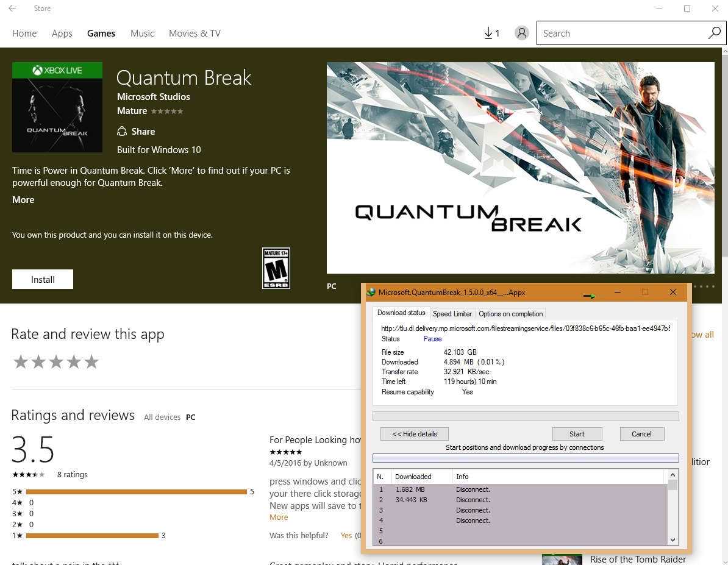This screenshot has height=565, width=728.
Task: Click the ESRB Mature 17+ rating badge
Action: click(276, 268)
